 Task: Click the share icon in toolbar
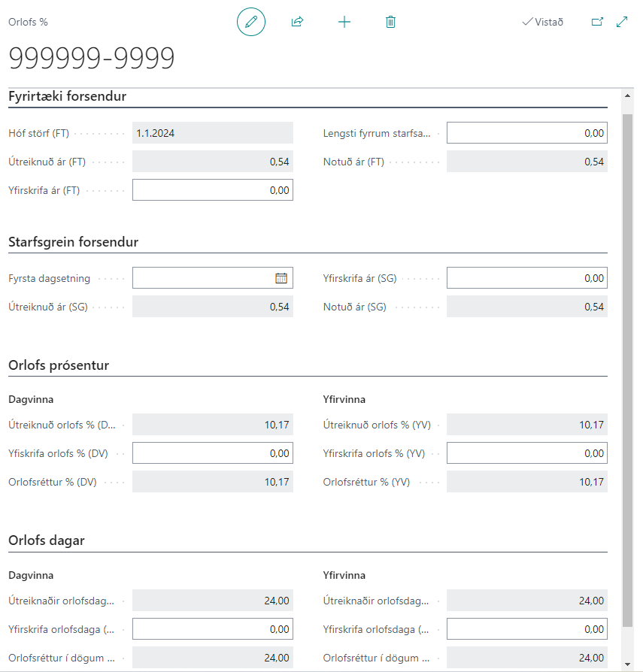[x=297, y=22]
